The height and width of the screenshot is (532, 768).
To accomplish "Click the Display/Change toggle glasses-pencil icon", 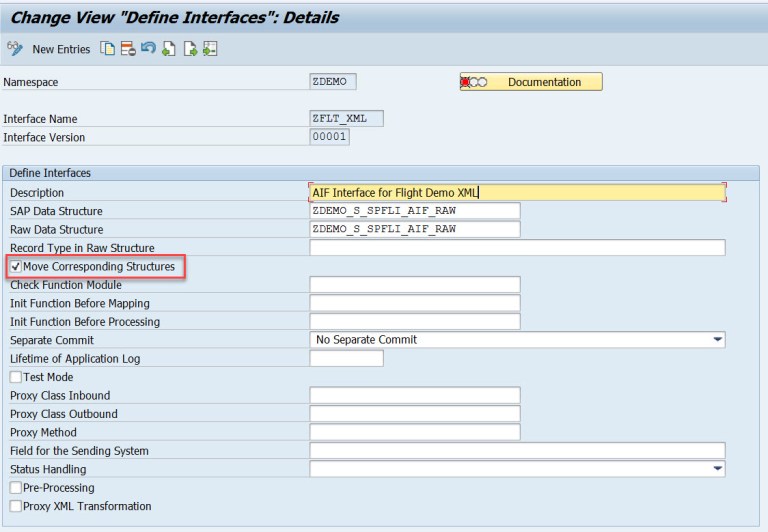I will (15, 49).
